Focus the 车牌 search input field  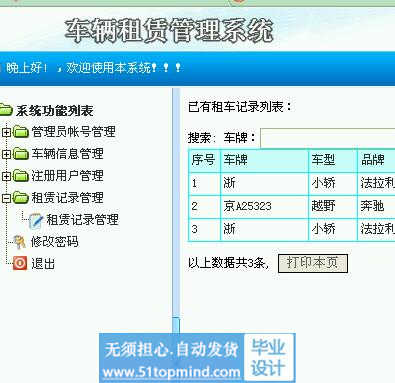328,138
